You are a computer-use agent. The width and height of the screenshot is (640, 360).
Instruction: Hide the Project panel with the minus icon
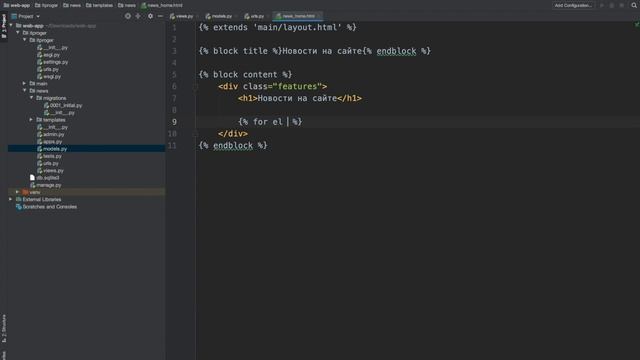tap(160, 16)
